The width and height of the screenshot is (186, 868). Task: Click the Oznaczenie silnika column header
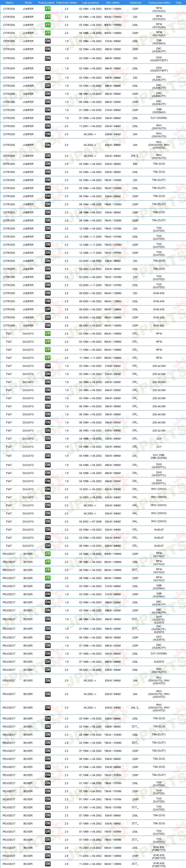click(159, 2)
